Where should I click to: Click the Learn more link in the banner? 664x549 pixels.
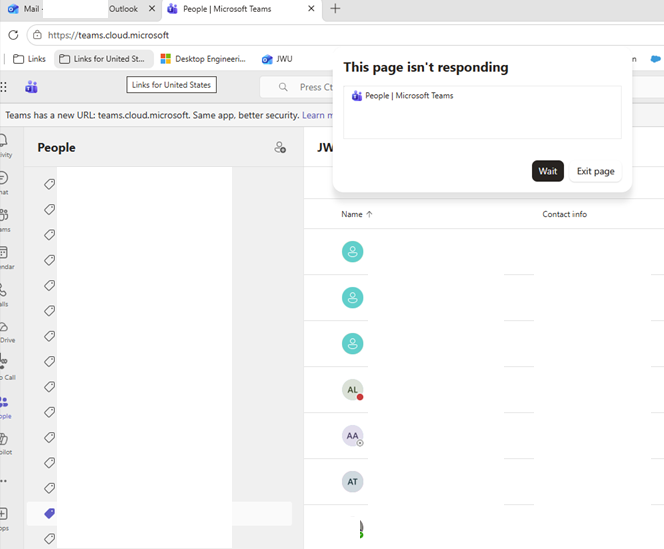(318, 115)
